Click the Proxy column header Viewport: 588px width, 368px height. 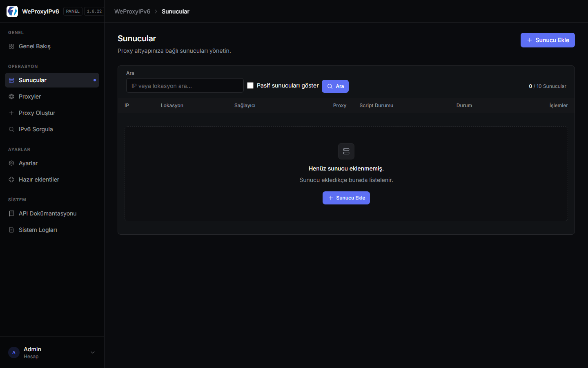(x=340, y=105)
